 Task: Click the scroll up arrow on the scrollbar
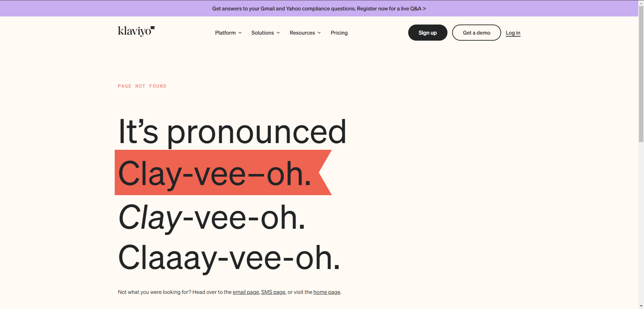pyautogui.click(x=641, y=3)
